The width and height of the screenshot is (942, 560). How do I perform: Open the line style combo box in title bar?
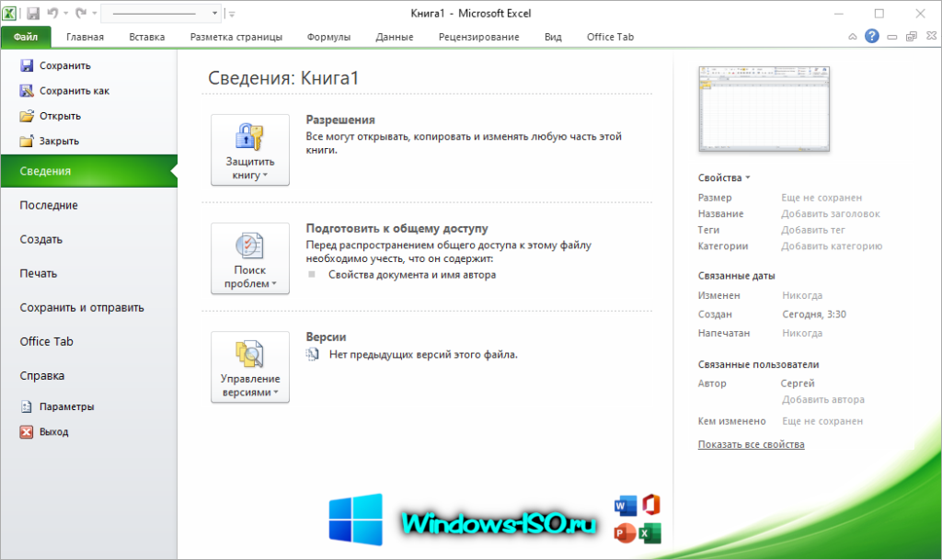pyautogui.click(x=161, y=13)
